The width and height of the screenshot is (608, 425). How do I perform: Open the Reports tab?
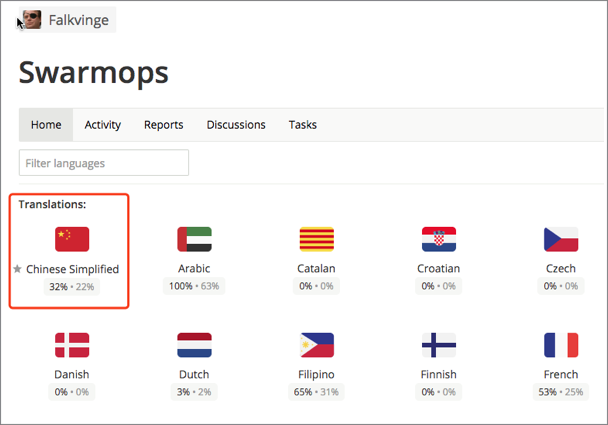[164, 125]
